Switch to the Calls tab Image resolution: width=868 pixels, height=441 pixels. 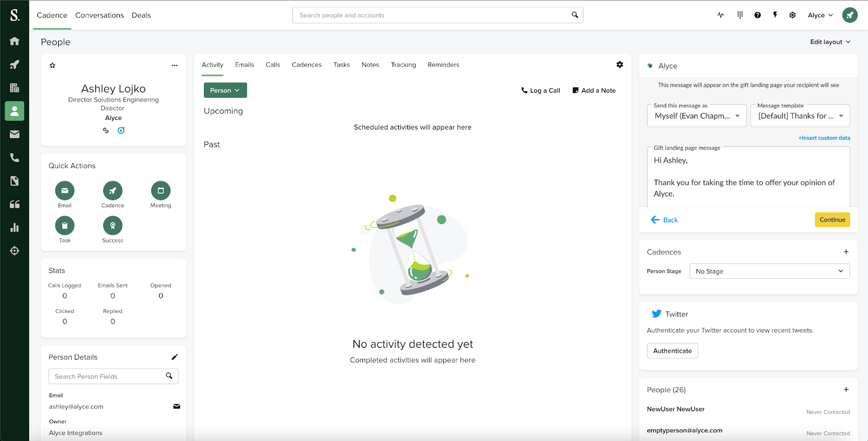click(x=273, y=65)
